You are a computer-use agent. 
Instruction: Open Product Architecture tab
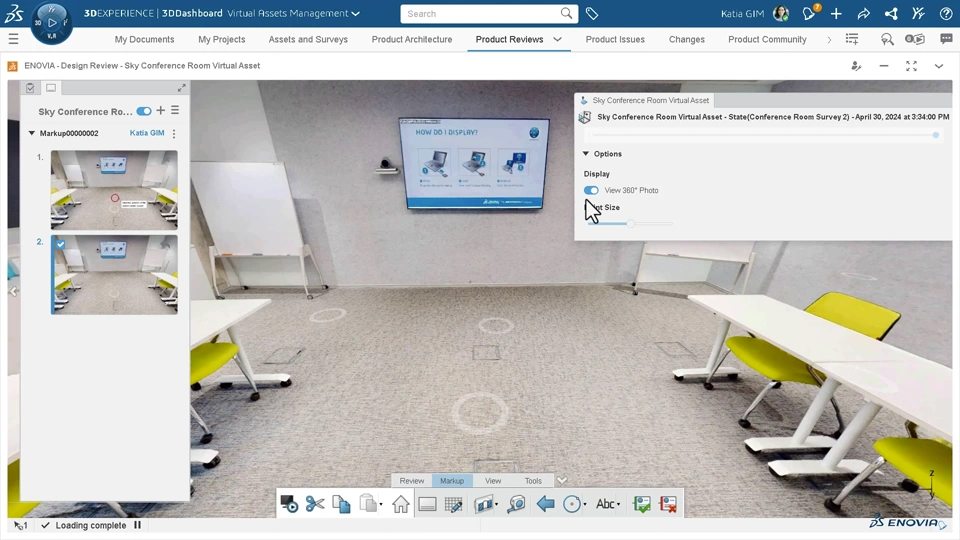tap(412, 39)
